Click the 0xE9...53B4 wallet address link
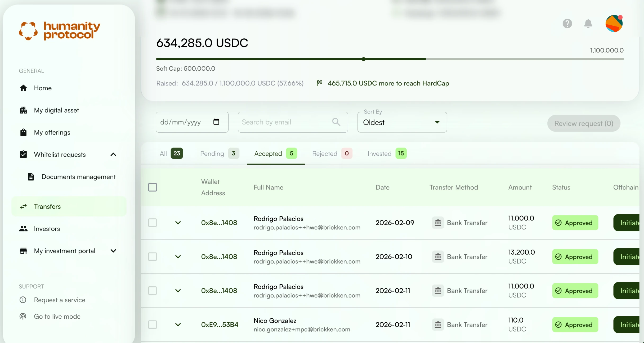The image size is (644, 343). 220,324
